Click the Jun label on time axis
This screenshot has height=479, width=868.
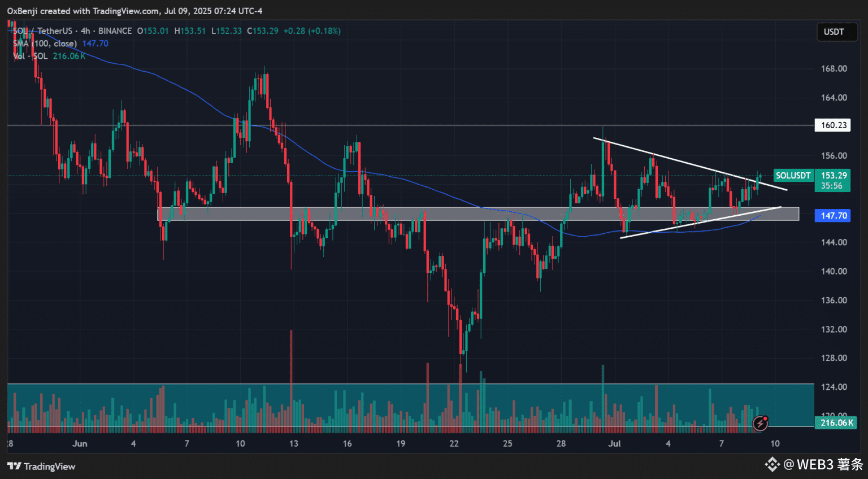(80, 443)
